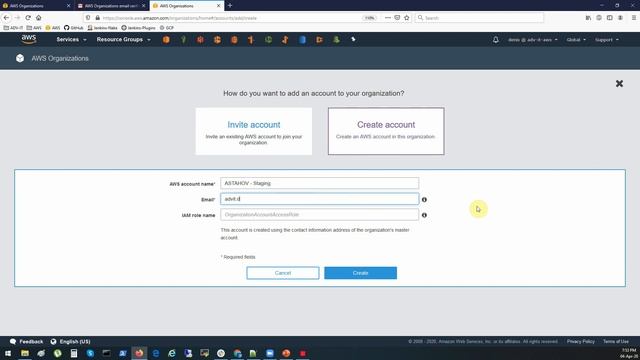Save page to Pocket icon in address bar

[x=397, y=18]
